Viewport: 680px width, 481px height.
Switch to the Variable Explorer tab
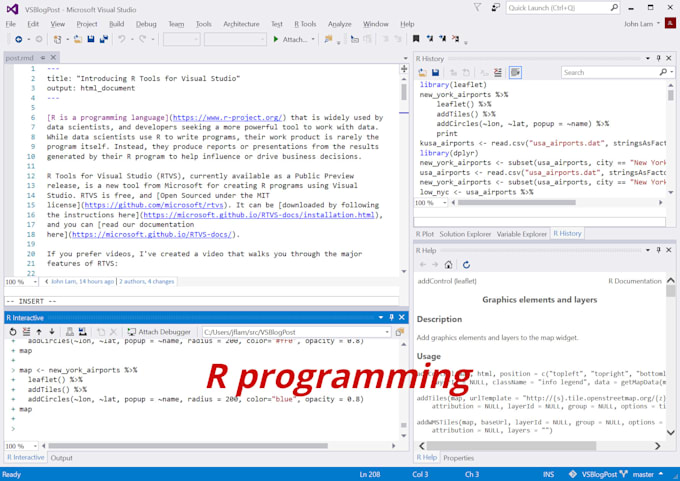pyautogui.click(x=522, y=234)
